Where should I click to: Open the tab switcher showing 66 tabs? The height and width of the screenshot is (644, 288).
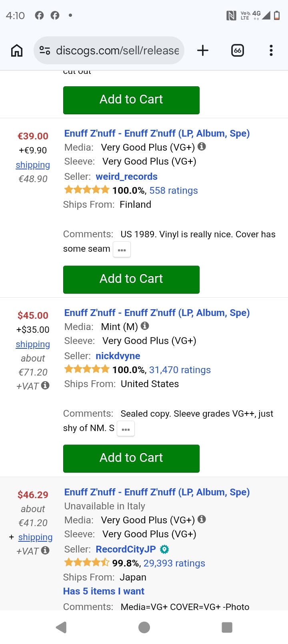[238, 50]
